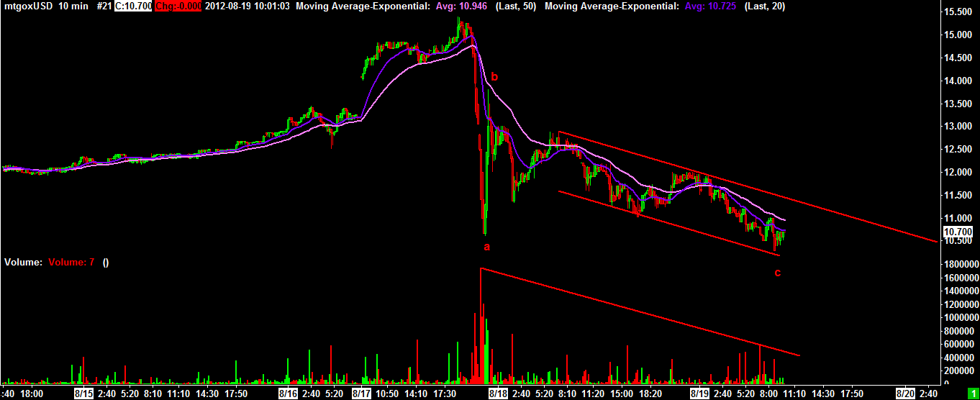The height and width of the screenshot is (400, 980).
Task: Click the 8/18 date marker on time axis
Action: click(499, 394)
